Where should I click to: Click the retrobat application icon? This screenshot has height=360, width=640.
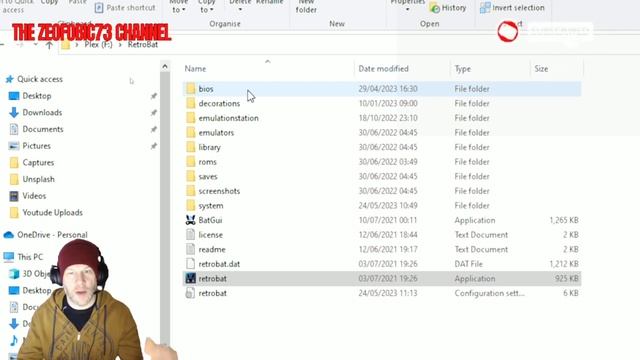coord(191,278)
